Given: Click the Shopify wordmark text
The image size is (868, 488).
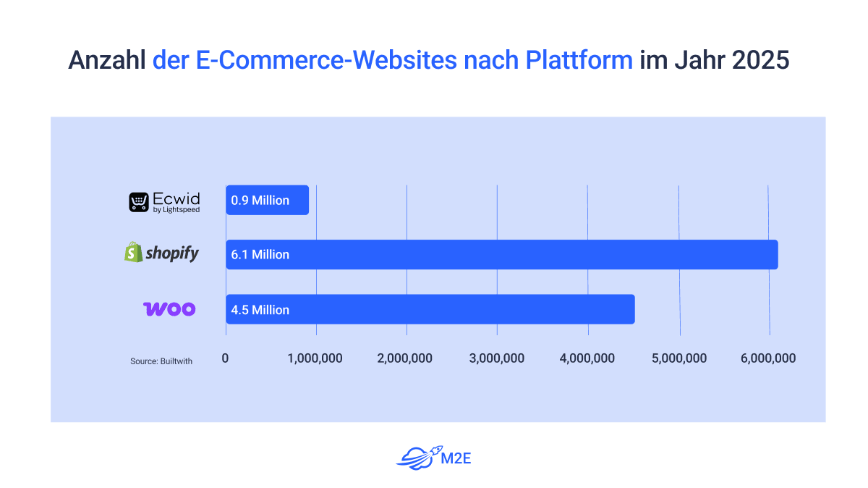Looking at the screenshot, I should pos(172,253).
